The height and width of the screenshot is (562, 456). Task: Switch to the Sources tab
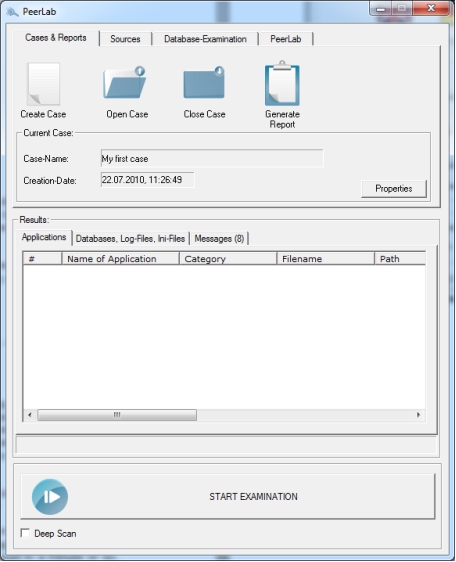click(125, 39)
